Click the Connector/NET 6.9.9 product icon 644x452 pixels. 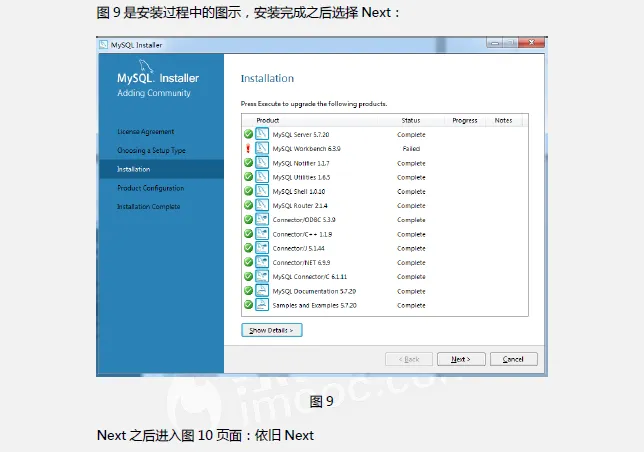(x=262, y=262)
